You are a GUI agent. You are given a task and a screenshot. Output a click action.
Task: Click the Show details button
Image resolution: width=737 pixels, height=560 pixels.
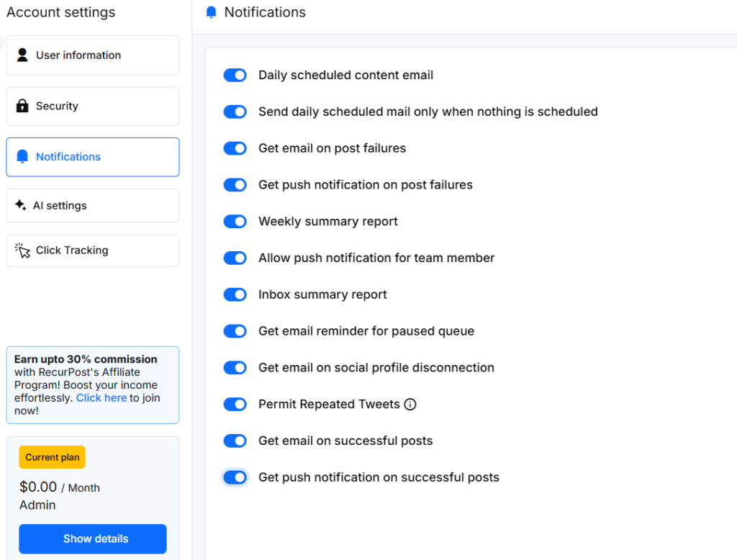[92, 539]
